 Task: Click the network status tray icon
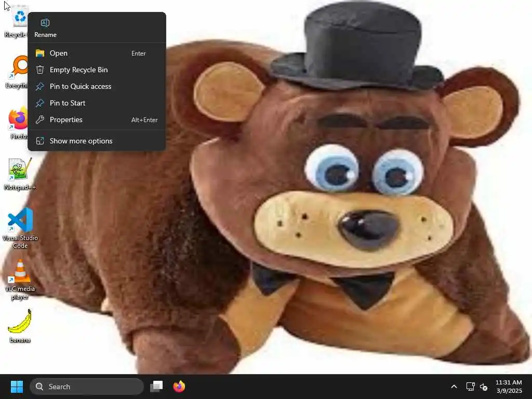[x=470, y=387]
